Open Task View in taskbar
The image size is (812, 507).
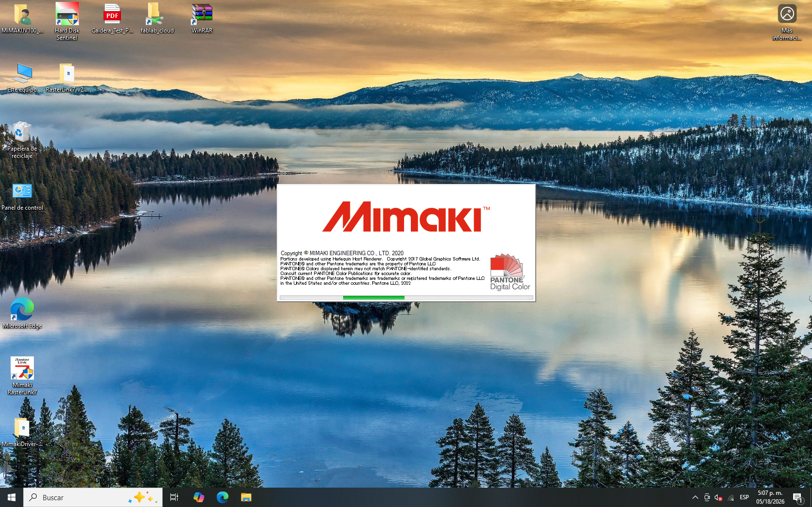click(x=174, y=497)
